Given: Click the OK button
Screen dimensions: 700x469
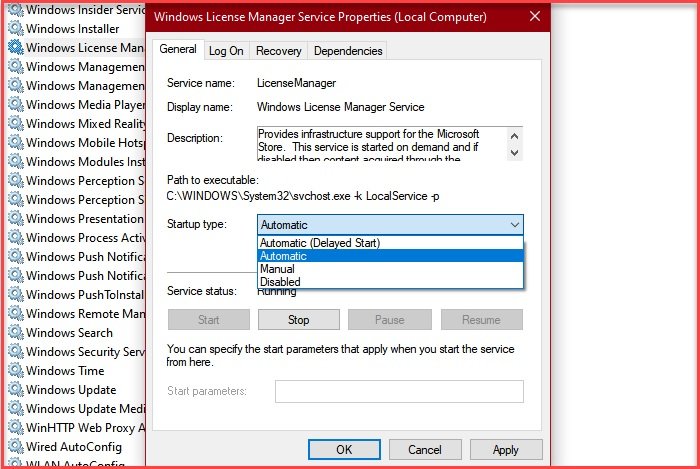Looking at the screenshot, I should pos(344,450).
